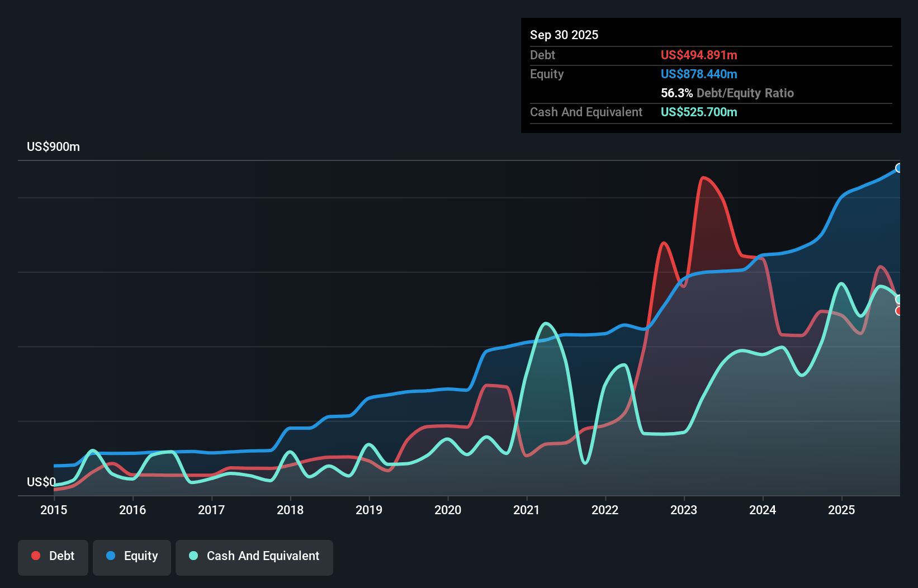
Task: Toggle the Equity series in legend
Action: (132, 556)
